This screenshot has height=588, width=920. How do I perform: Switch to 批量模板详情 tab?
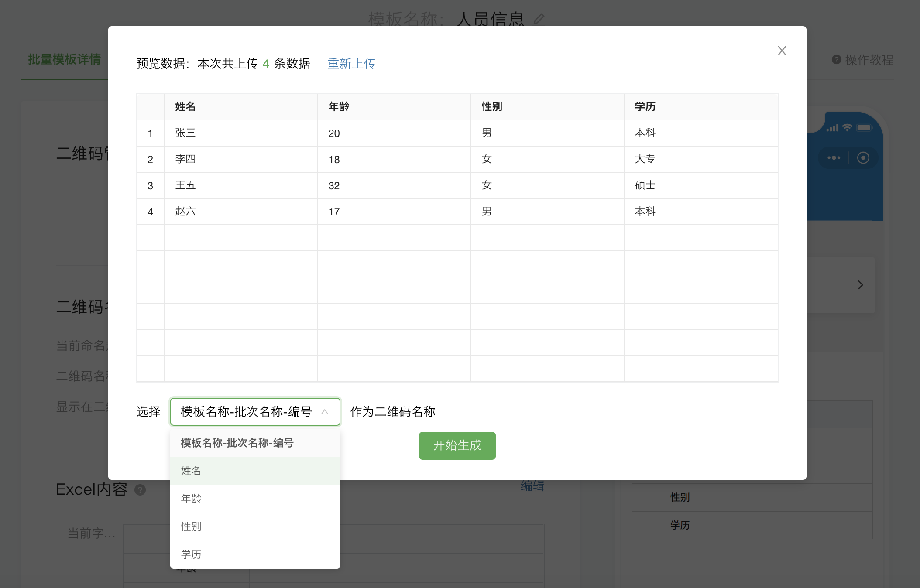point(65,59)
